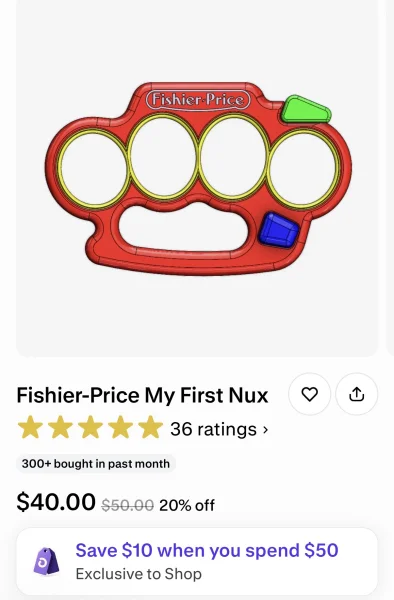Click the purple Shop tag icon
This screenshot has height=600, width=394.
coord(46,561)
